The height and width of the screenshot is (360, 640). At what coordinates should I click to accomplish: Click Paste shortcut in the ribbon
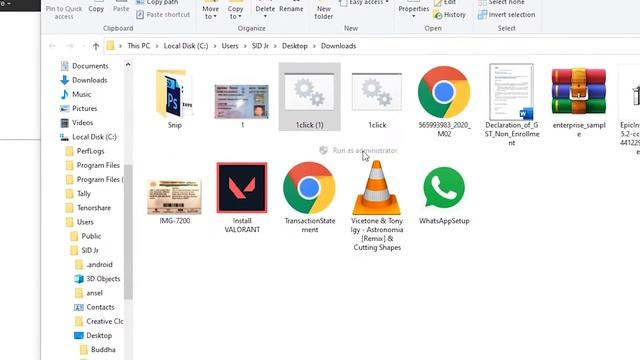[163, 15]
